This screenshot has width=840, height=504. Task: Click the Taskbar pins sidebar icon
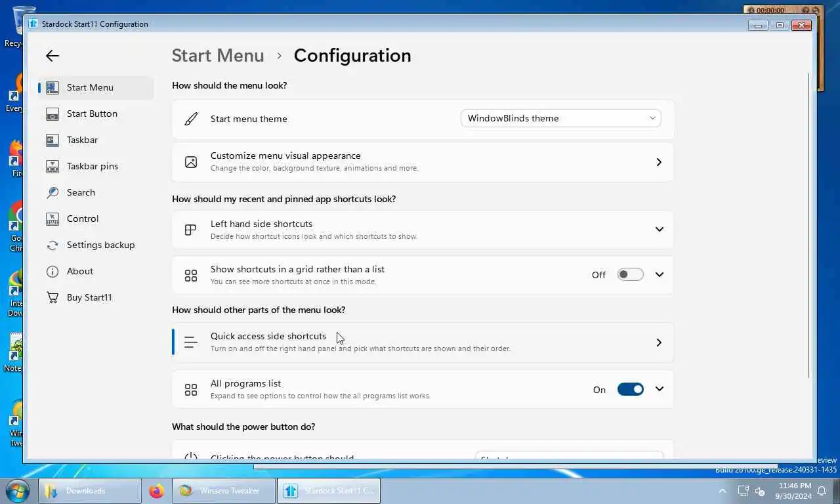point(52,166)
